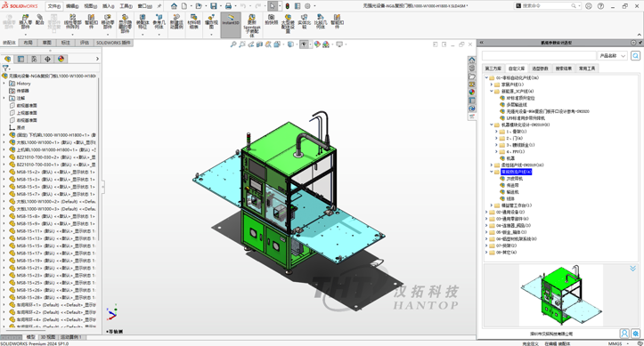Expand the History node in feature tree

click(4, 84)
